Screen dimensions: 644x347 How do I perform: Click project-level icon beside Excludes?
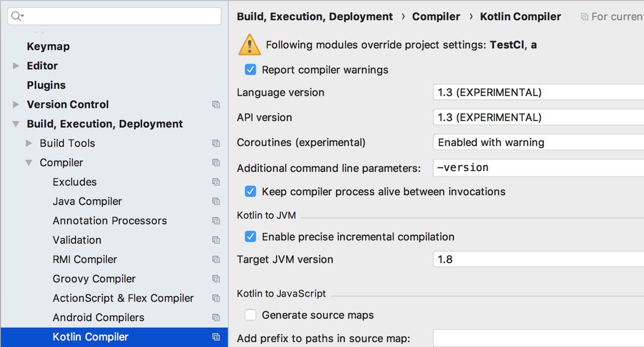(x=216, y=182)
